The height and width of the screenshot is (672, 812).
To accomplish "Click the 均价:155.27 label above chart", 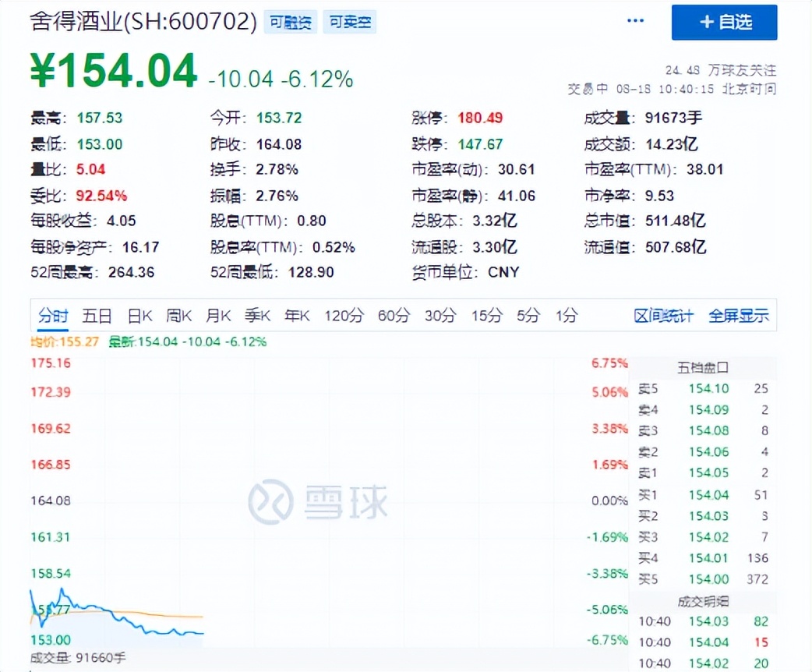I will [x=65, y=342].
